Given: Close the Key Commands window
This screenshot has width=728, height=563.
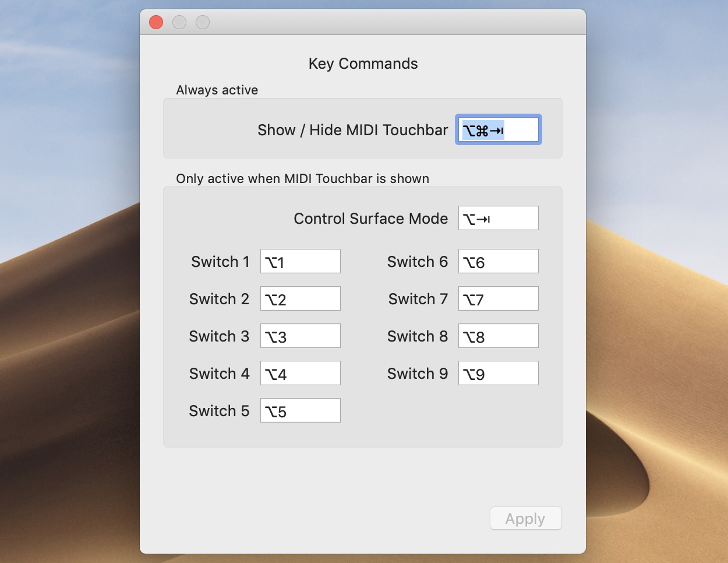Looking at the screenshot, I should pos(156,22).
